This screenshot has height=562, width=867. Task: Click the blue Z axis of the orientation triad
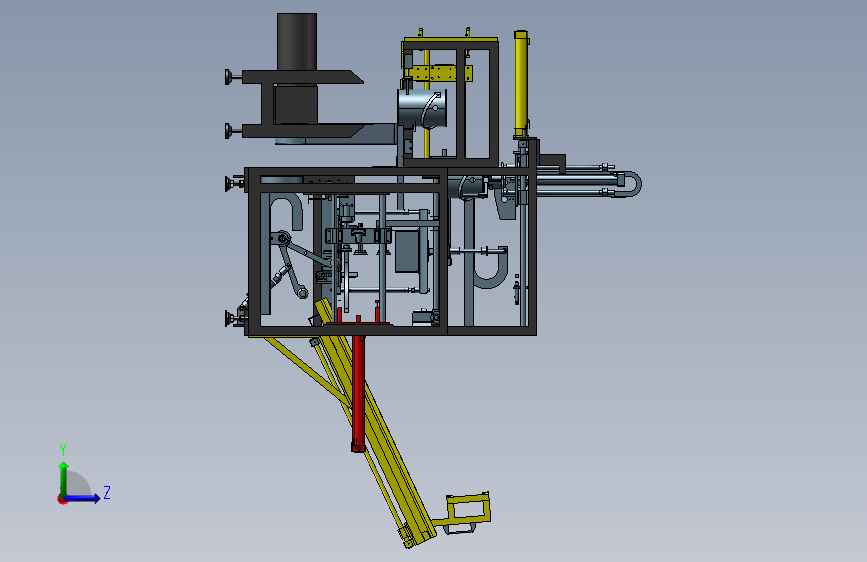pyautogui.click(x=82, y=498)
